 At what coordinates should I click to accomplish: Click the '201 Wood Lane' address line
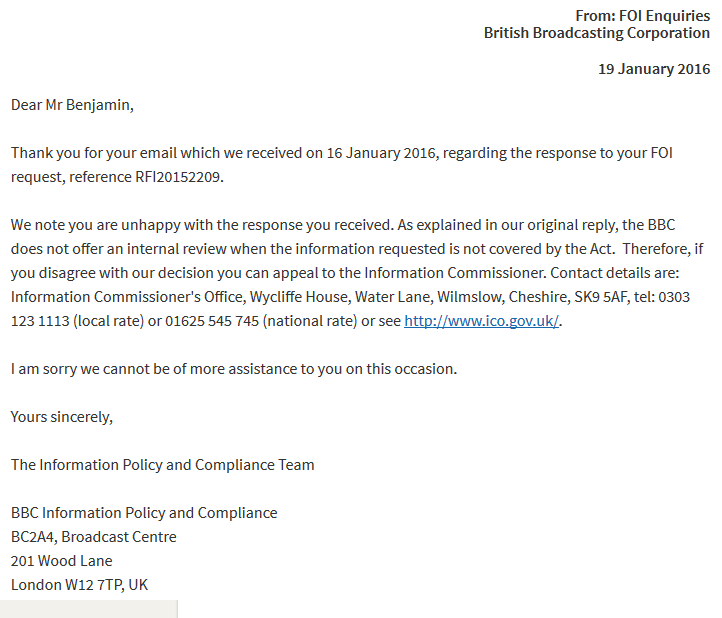[x=62, y=561]
